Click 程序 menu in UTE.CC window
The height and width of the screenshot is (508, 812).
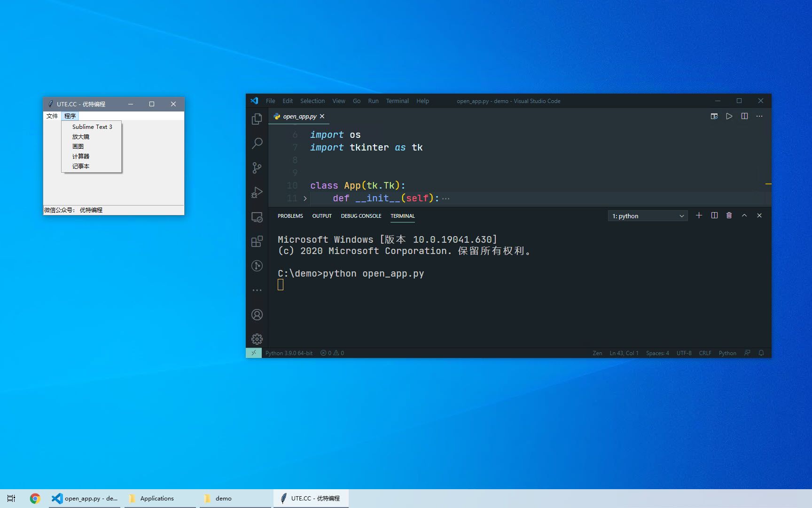[70, 116]
